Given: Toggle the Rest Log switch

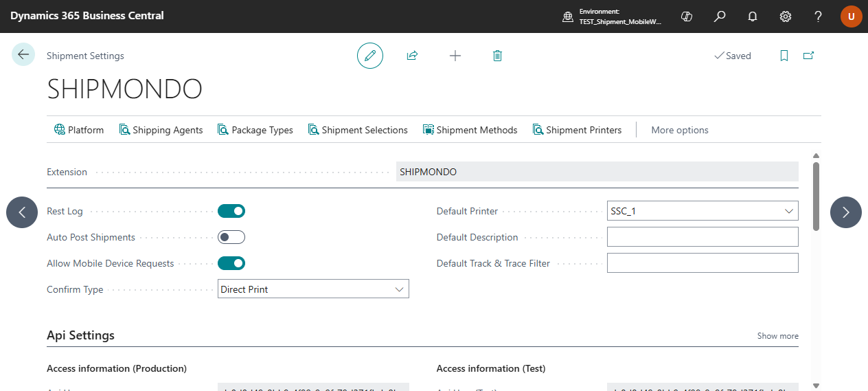Looking at the screenshot, I should click(x=231, y=211).
